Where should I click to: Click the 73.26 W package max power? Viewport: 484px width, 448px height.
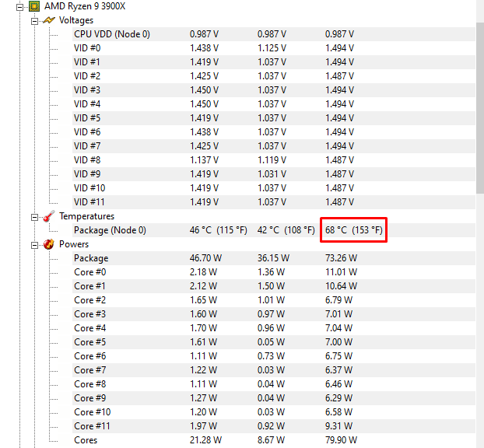[341, 258]
